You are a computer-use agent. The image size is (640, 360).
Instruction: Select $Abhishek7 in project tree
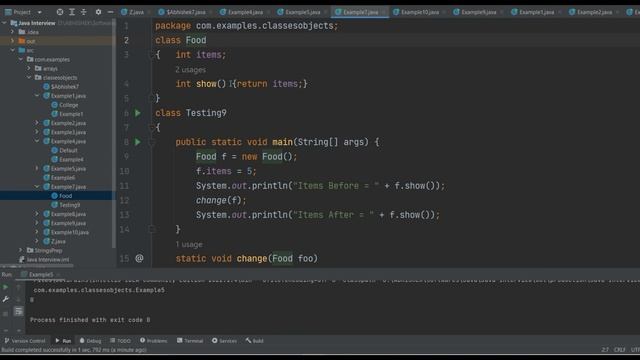[x=65, y=87]
